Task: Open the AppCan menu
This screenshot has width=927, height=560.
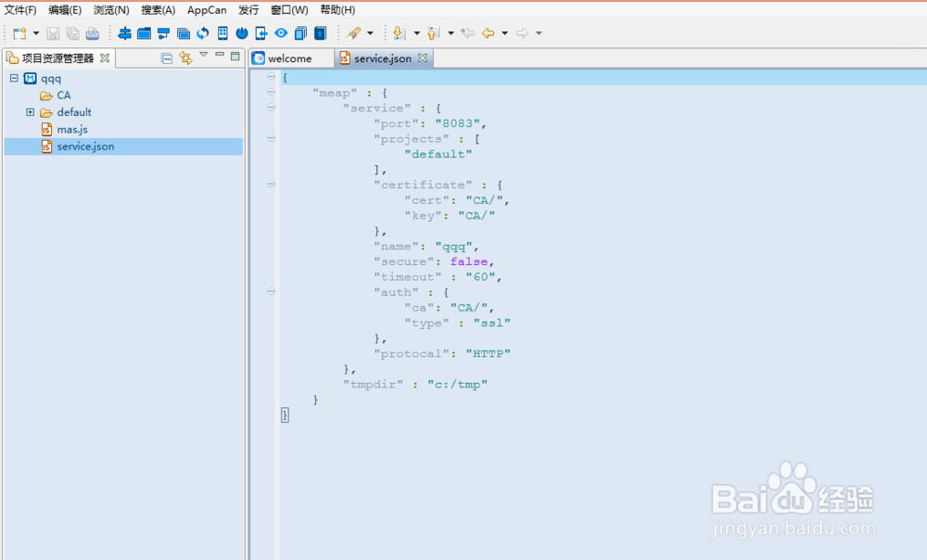Action: [x=206, y=10]
